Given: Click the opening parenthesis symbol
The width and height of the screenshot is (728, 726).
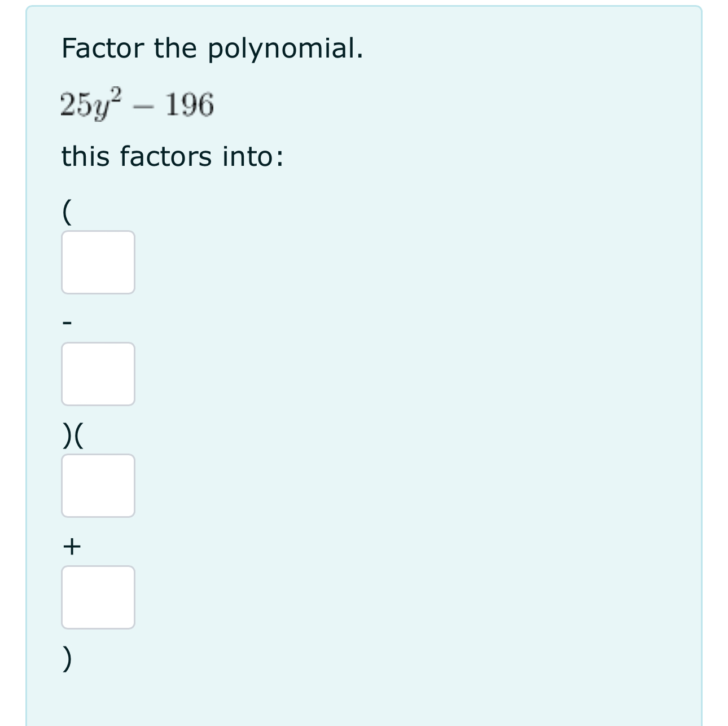Looking at the screenshot, I should pyautogui.click(x=66, y=212).
